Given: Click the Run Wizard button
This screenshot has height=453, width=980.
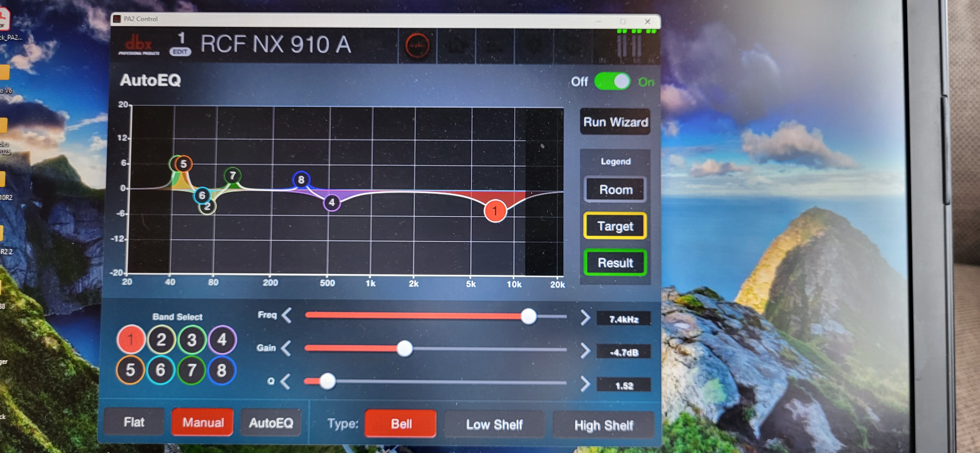Looking at the screenshot, I should coord(615,122).
